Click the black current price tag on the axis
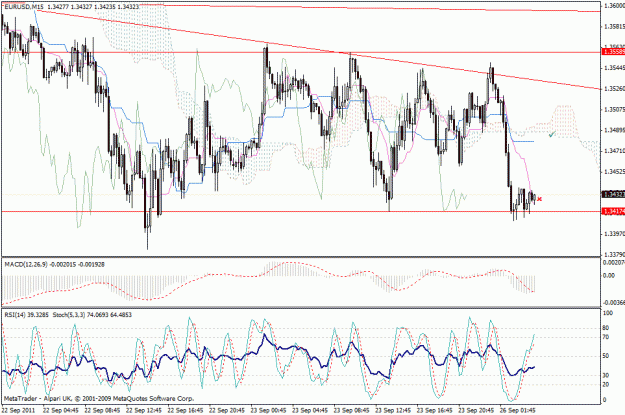The width and height of the screenshot is (625, 415). pyautogui.click(x=614, y=194)
